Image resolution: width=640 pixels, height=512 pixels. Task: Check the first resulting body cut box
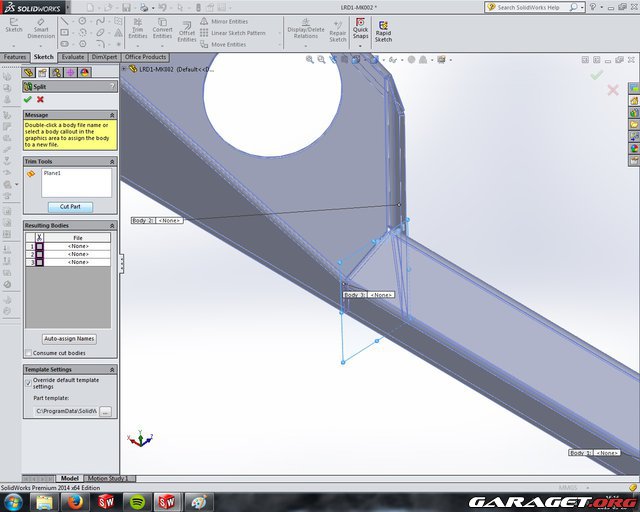(x=40, y=246)
